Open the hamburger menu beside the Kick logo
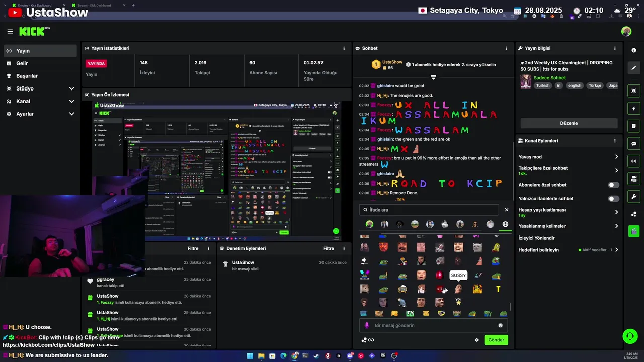 pyautogui.click(x=10, y=32)
